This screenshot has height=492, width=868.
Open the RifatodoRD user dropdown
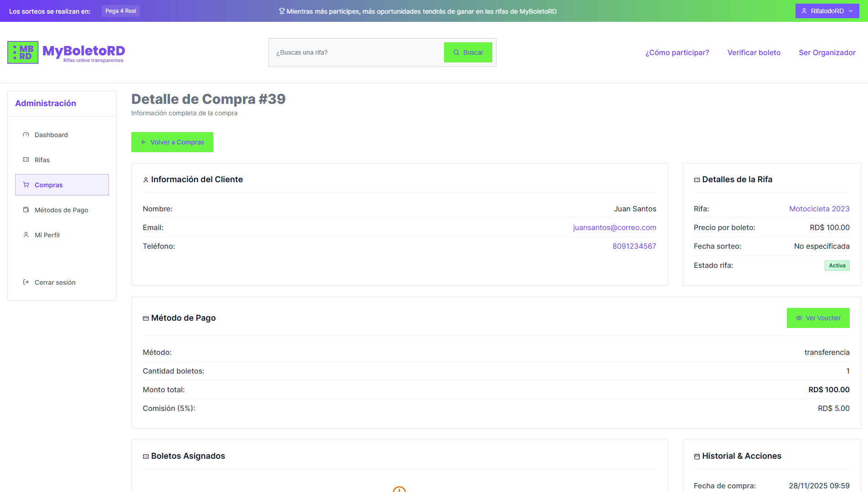[827, 11]
